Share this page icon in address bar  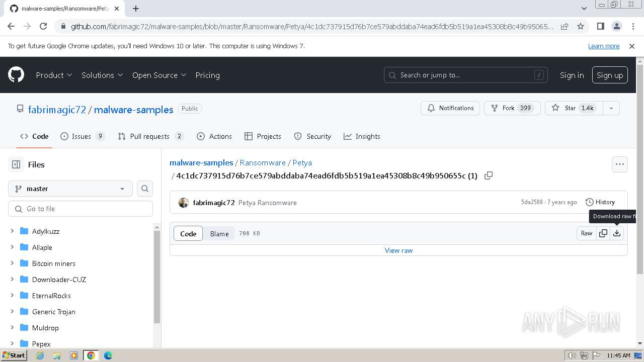tap(565, 26)
